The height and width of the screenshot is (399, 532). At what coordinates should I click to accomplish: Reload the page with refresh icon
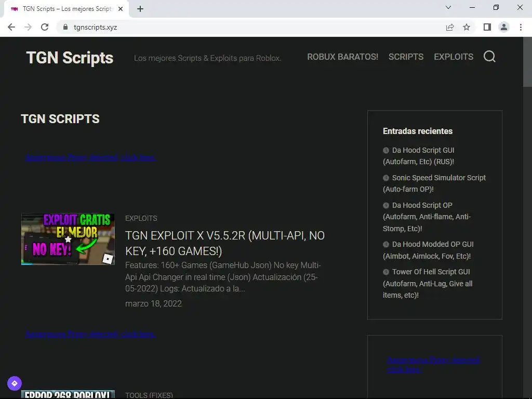(45, 27)
